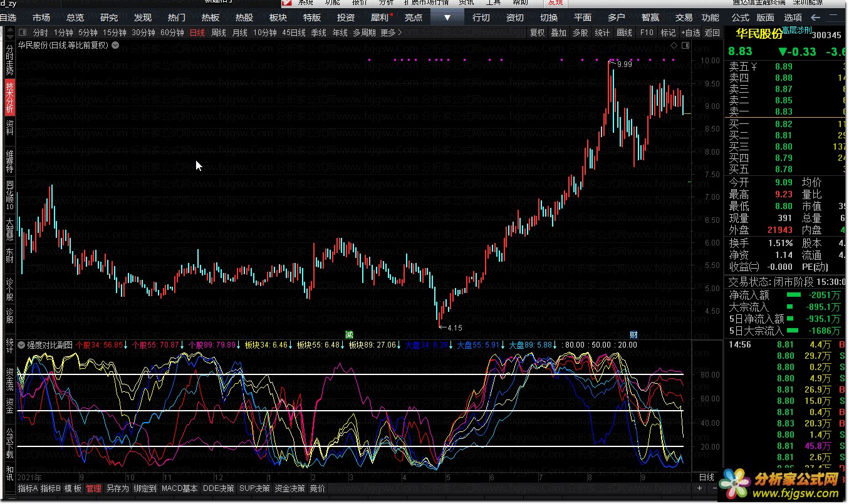Click the 管理 bottom tab
Viewport: 849px width, 504px height.
(94, 488)
